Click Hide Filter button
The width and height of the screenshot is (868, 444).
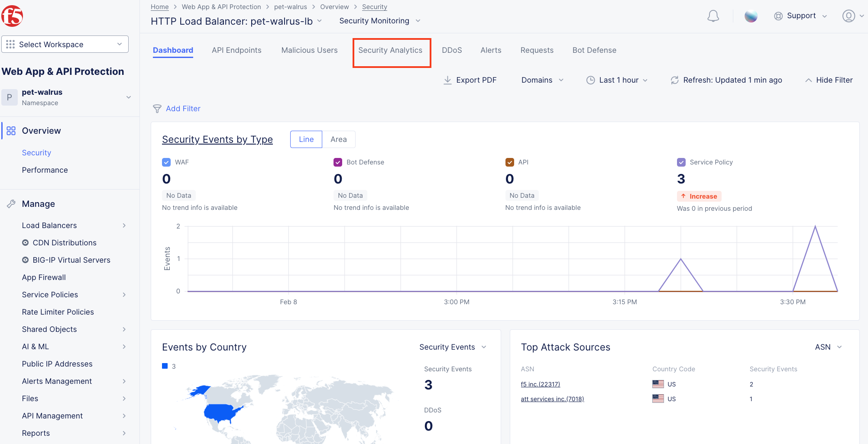tap(829, 80)
